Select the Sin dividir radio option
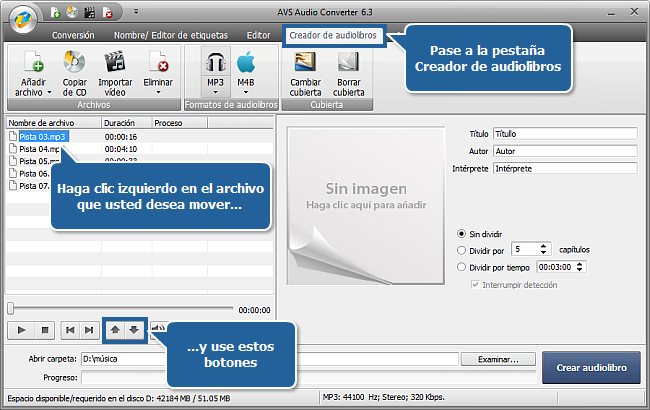 (461, 231)
